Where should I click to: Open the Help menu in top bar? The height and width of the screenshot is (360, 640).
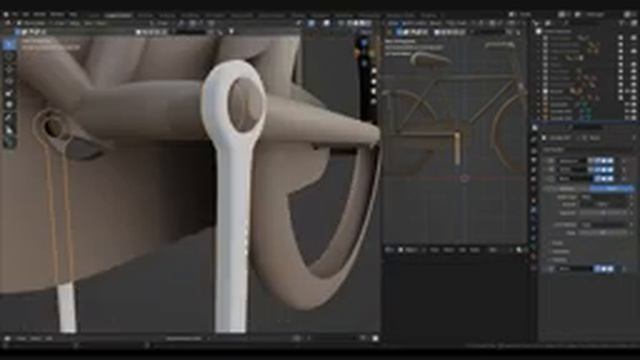point(73,15)
